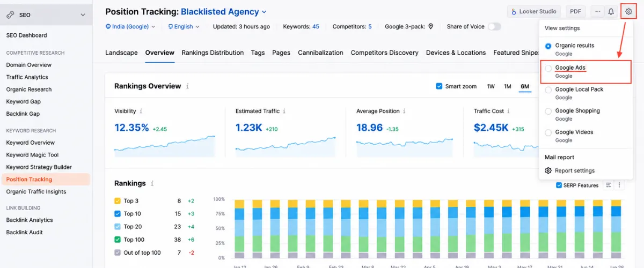644x268 pixels.
Task: Select the 1W time range
Action: (491, 86)
